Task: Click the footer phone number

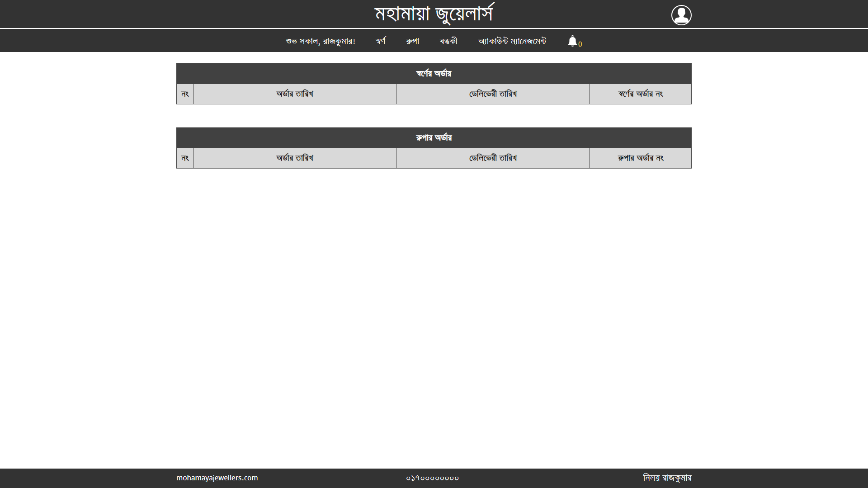Action: click(432, 478)
